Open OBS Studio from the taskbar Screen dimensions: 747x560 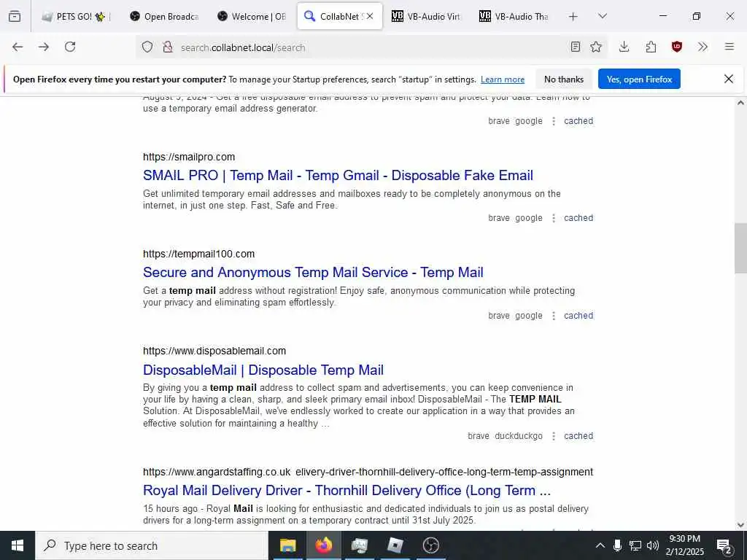click(430, 545)
